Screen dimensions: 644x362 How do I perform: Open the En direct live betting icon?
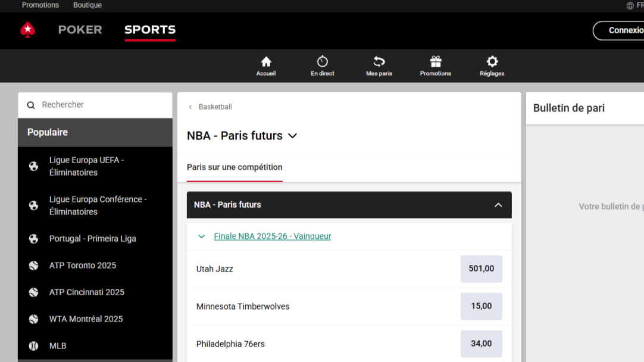click(x=322, y=61)
